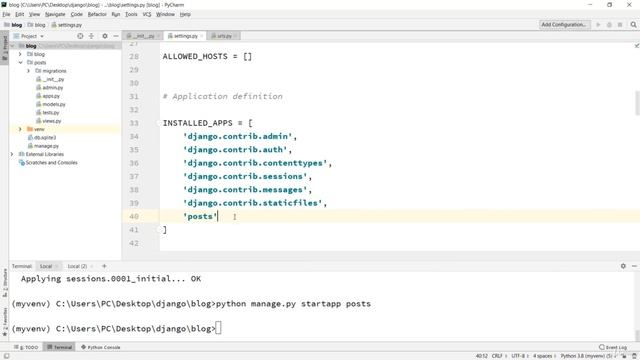Click the editor inspection checkmark icon at top right
Image resolution: width=640 pixels, height=360 pixels.
coord(636,46)
